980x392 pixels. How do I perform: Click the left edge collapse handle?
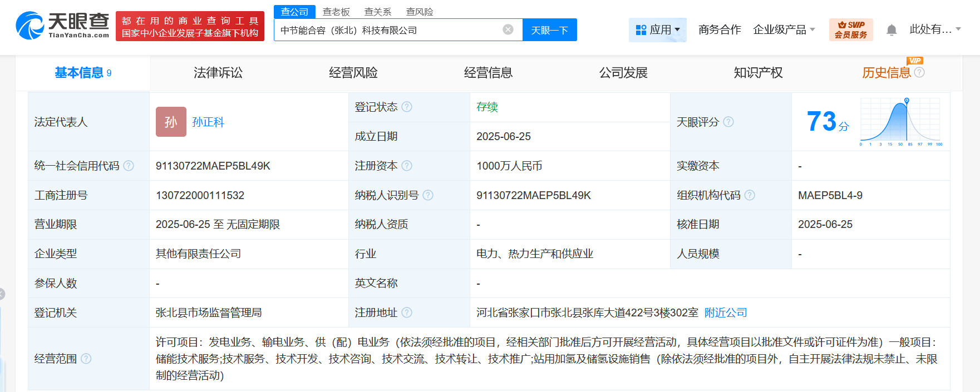click(2, 294)
